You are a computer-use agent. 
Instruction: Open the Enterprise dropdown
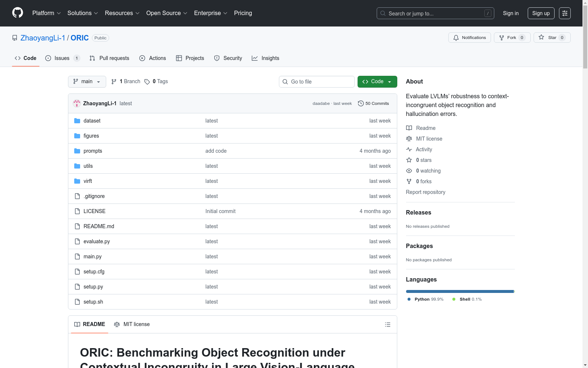pyautogui.click(x=211, y=13)
